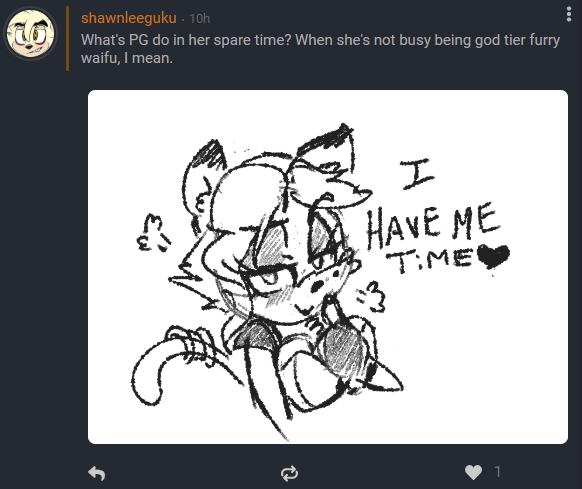
Task: Click the reply arrow icon below the post
Action: click(x=97, y=473)
